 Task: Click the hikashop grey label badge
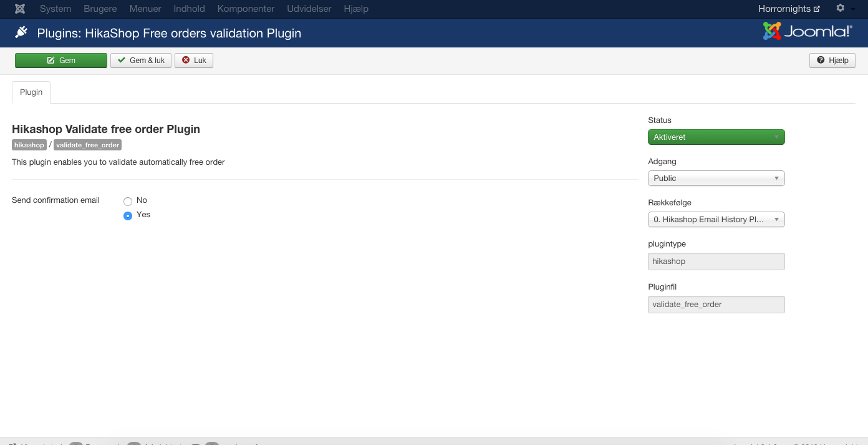[x=29, y=145]
